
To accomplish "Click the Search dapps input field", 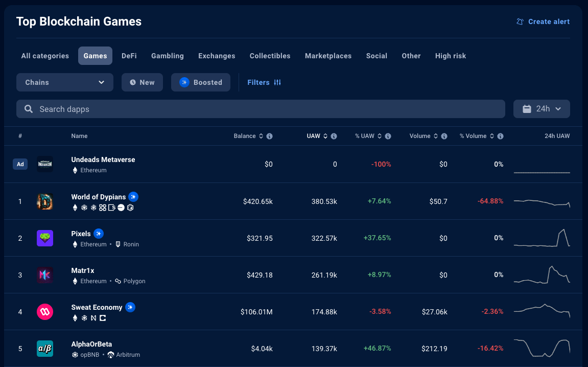I will tap(261, 109).
